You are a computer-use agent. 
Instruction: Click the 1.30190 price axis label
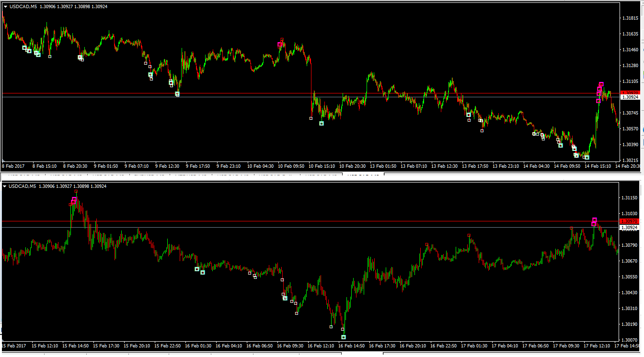click(630, 324)
